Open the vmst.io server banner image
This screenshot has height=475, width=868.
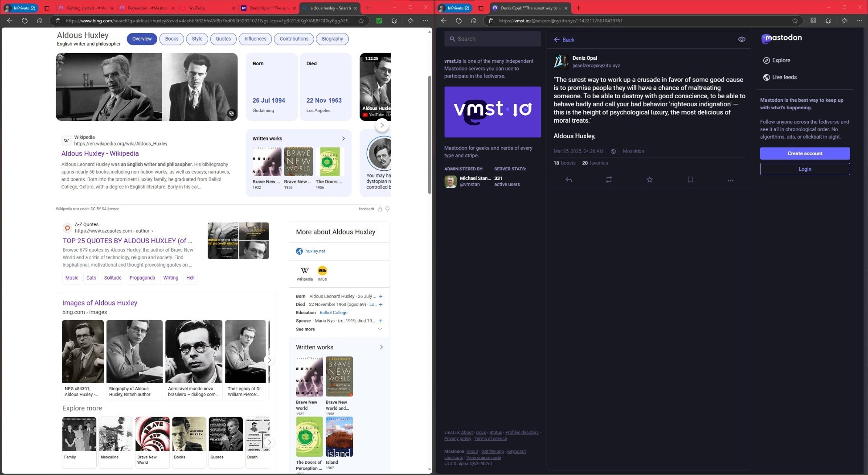[x=492, y=112]
